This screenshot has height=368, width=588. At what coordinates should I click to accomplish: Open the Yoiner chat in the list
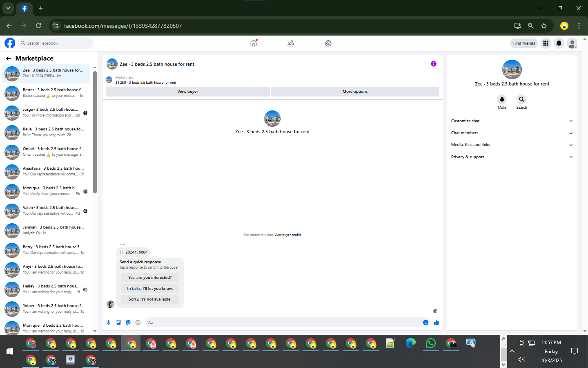[x=46, y=309]
